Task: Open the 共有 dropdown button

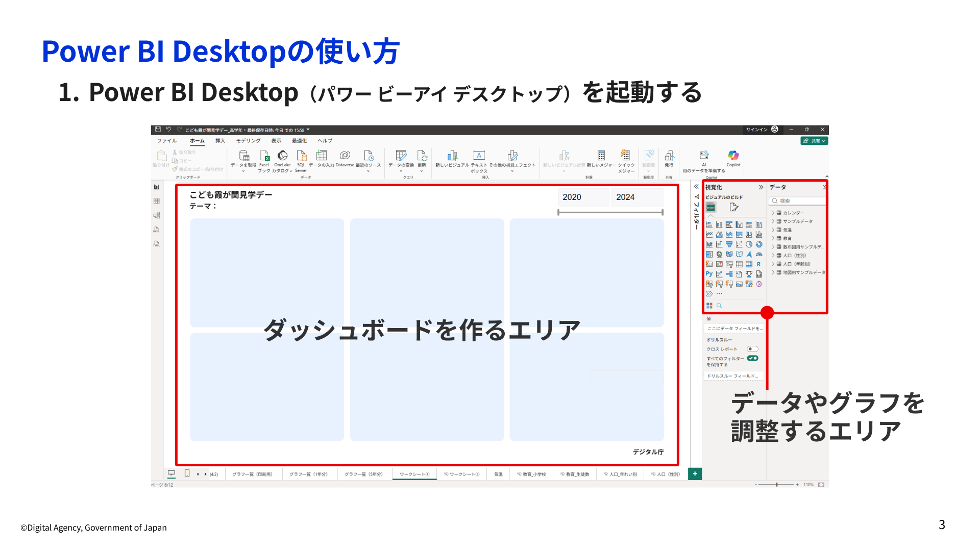Action: click(x=814, y=141)
